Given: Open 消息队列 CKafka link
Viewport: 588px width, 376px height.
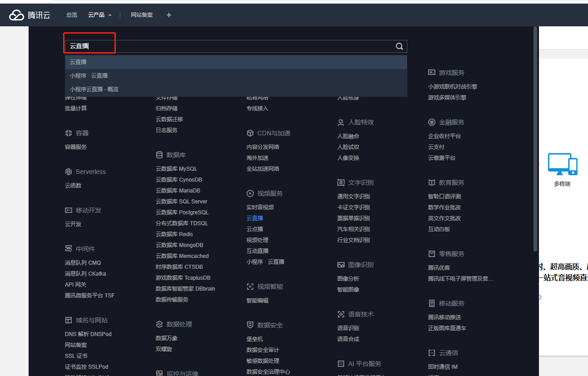Looking at the screenshot, I should click(85, 274).
